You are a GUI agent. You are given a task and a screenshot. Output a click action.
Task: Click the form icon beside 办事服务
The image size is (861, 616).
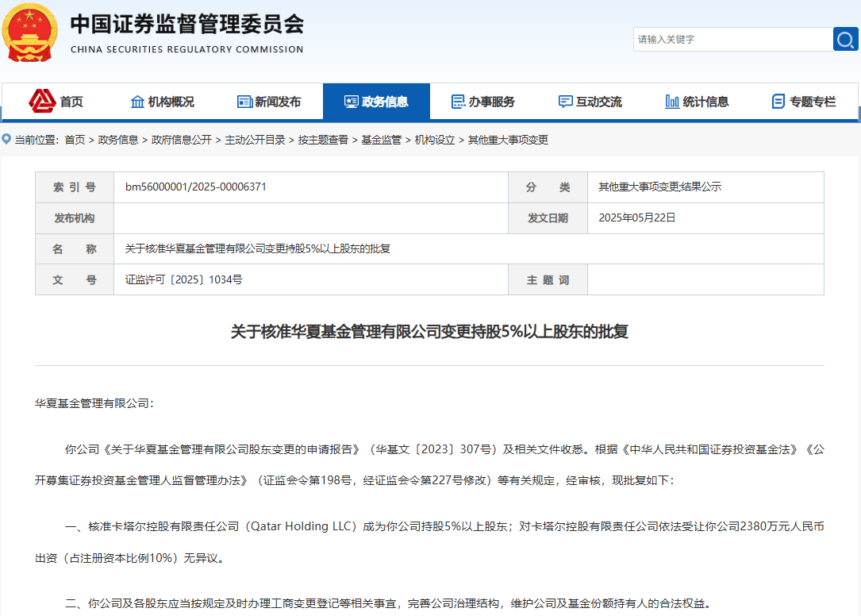[x=458, y=102]
